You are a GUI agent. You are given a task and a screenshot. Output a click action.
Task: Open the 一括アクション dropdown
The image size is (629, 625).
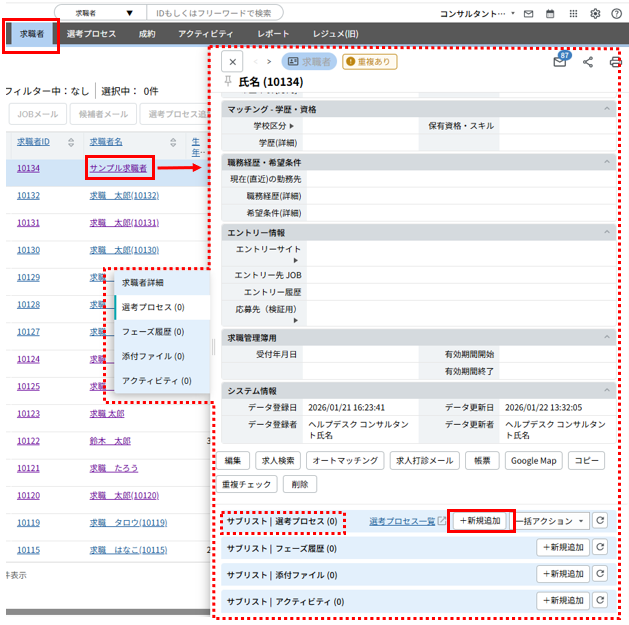[552, 521]
